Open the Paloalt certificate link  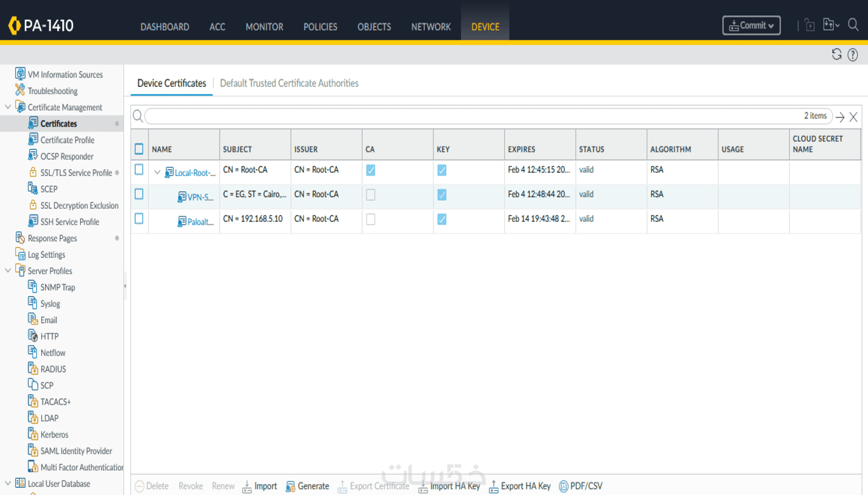[x=201, y=221]
